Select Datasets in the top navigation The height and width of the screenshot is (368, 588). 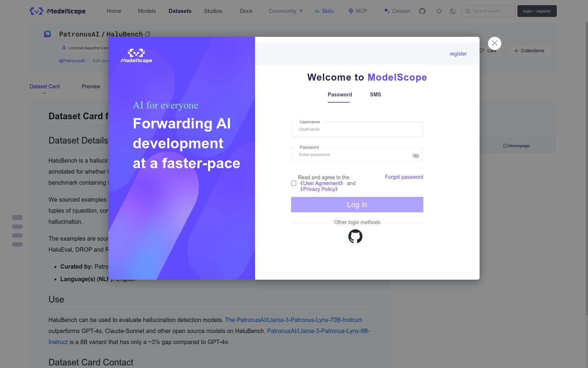(x=180, y=11)
